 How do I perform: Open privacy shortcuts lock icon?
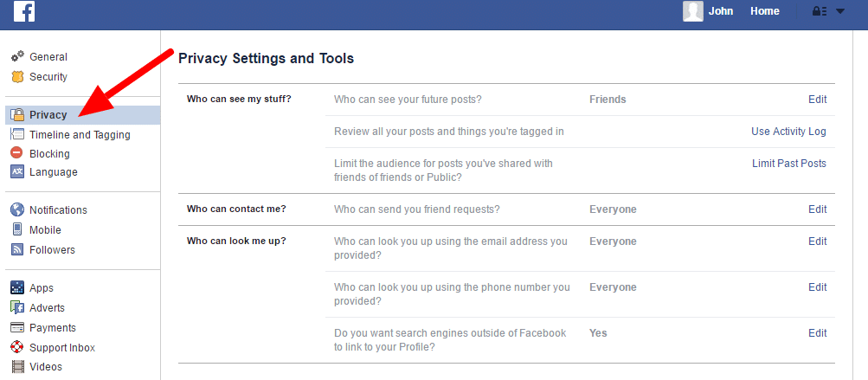coord(820,11)
